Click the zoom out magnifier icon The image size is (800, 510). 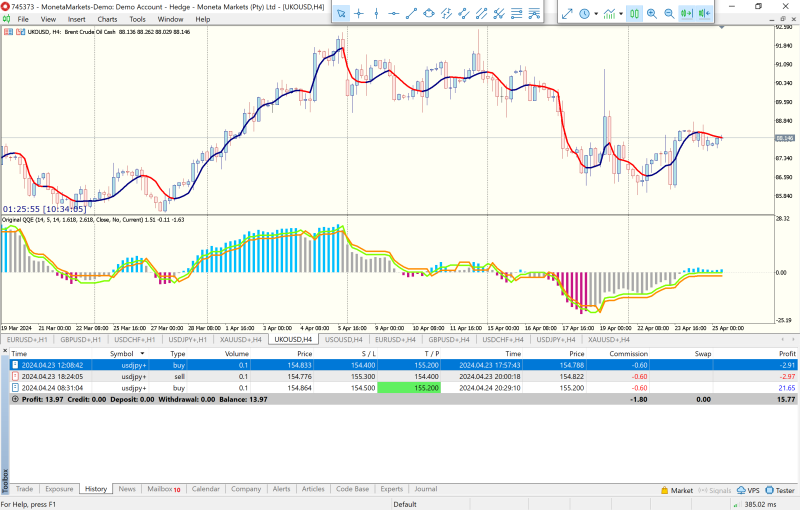[669, 13]
